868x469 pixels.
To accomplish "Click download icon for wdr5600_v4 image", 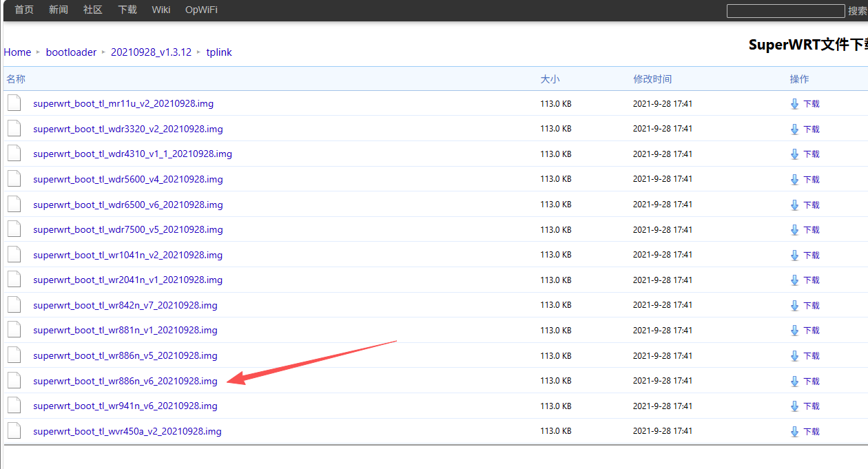I will point(794,180).
